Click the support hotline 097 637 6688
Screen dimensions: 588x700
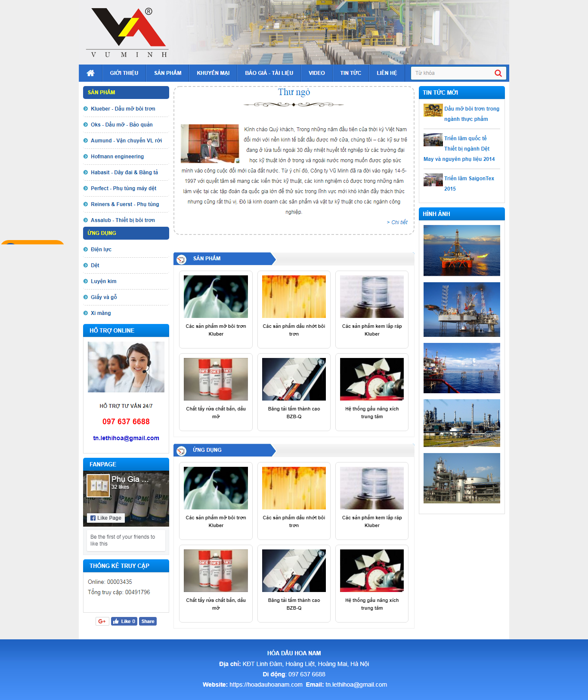tap(126, 422)
